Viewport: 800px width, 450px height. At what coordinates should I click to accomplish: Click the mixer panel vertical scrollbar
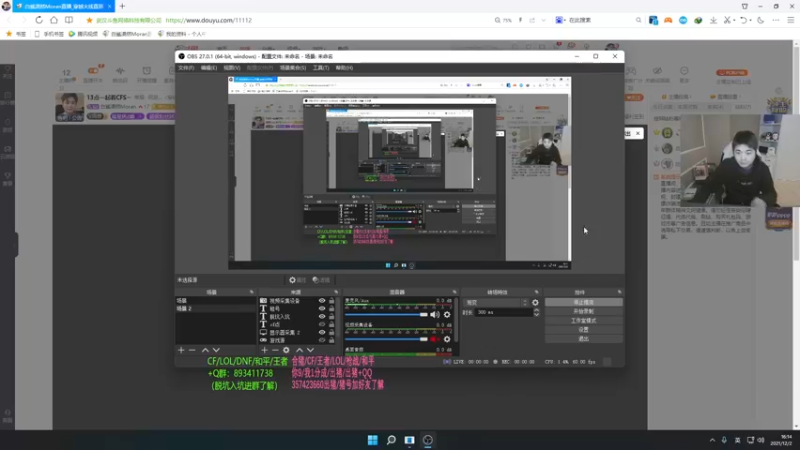tap(456, 319)
